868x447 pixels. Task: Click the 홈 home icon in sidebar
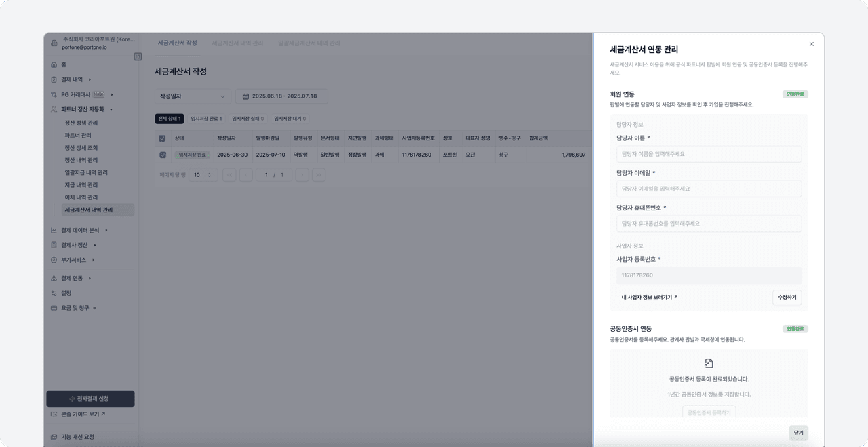(x=54, y=64)
